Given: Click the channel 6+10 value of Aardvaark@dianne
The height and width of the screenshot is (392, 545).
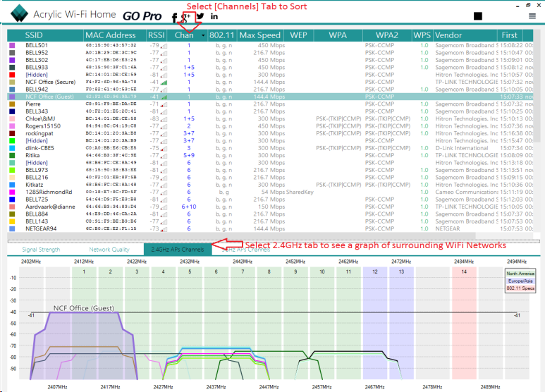Looking at the screenshot, I should pos(189,207).
